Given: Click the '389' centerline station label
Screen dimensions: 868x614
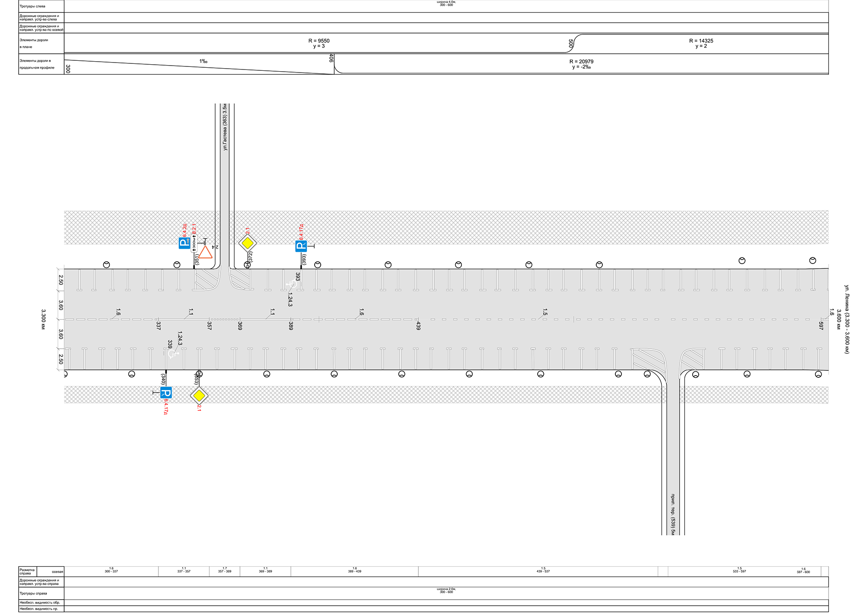Looking at the screenshot, I should point(291,326).
